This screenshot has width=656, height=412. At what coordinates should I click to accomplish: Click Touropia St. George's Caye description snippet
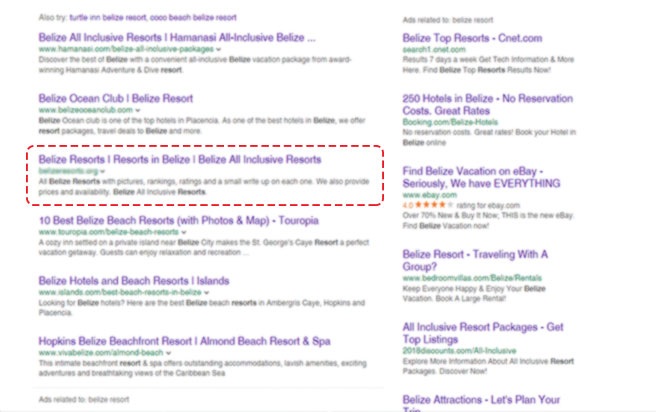tap(204, 248)
